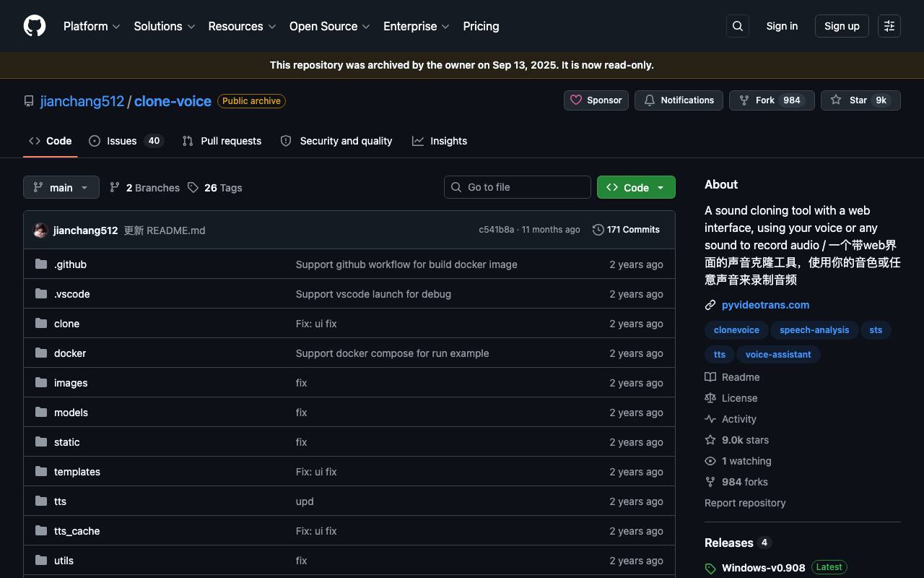Image resolution: width=924 pixels, height=578 pixels.
Task: Open the .github folder
Action: click(x=70, y=264)
